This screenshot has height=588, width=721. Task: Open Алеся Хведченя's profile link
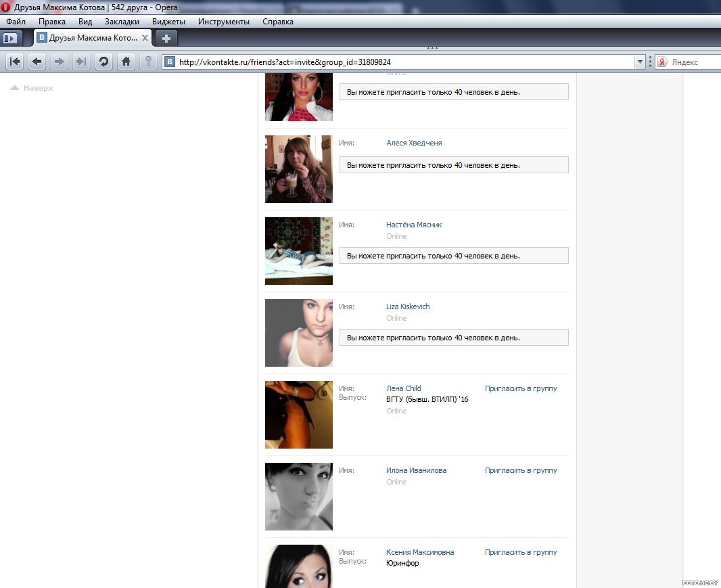click(414, 143)
